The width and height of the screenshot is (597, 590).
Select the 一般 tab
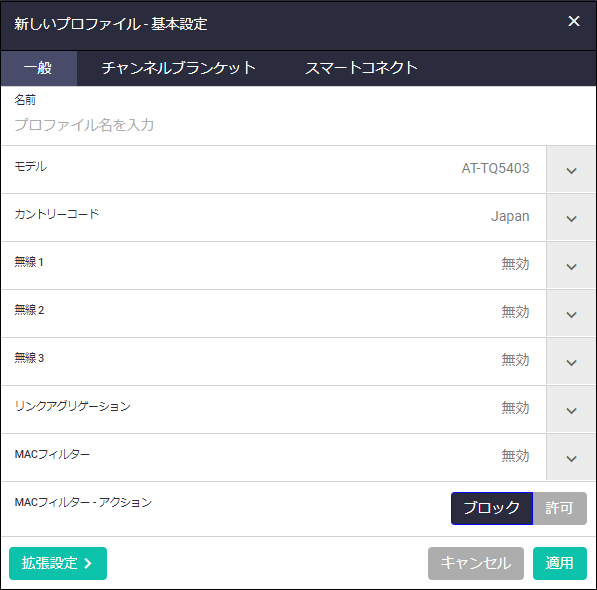(x=38, y=68)
